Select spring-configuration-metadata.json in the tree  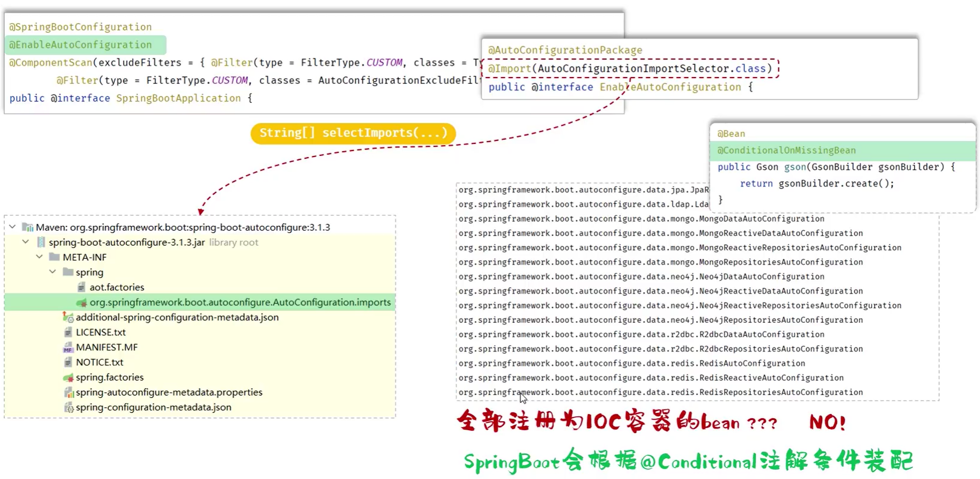tap(153, 407)
